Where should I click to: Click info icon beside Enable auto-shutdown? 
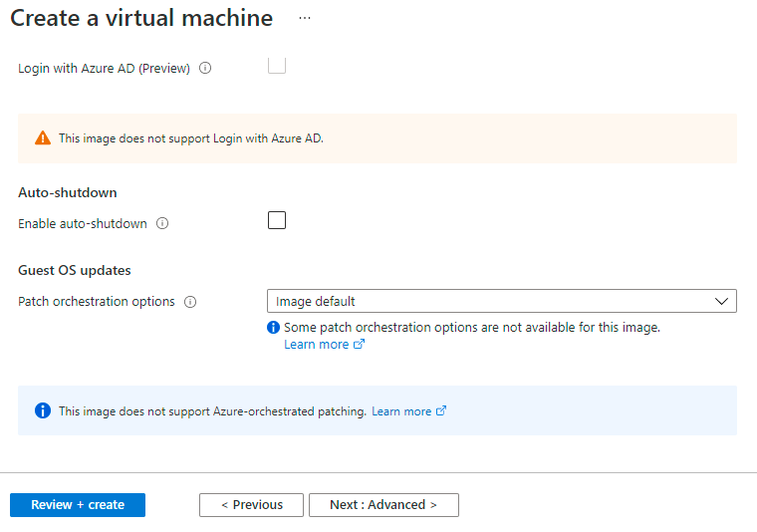point(162,224)
